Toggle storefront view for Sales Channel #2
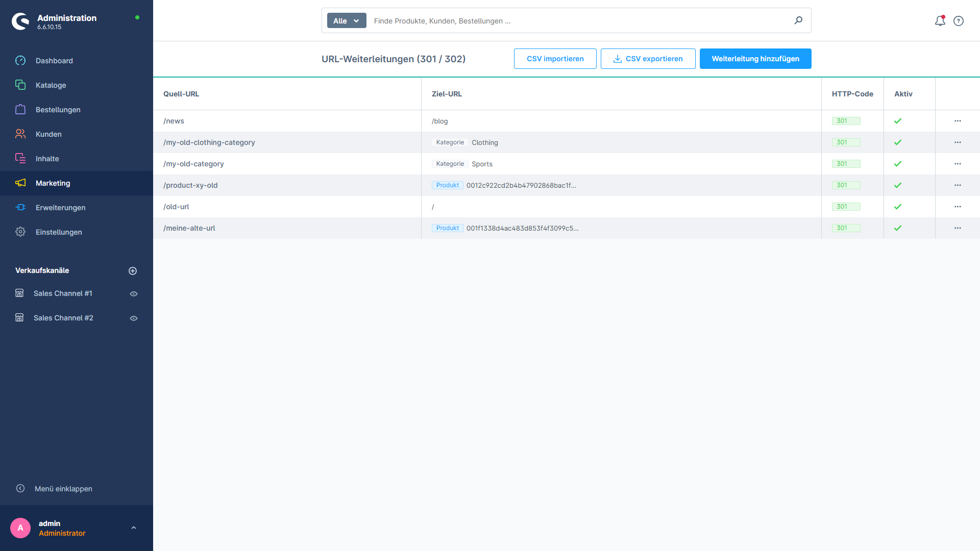This screenshot has height=551, width=980. coord(134,318)
